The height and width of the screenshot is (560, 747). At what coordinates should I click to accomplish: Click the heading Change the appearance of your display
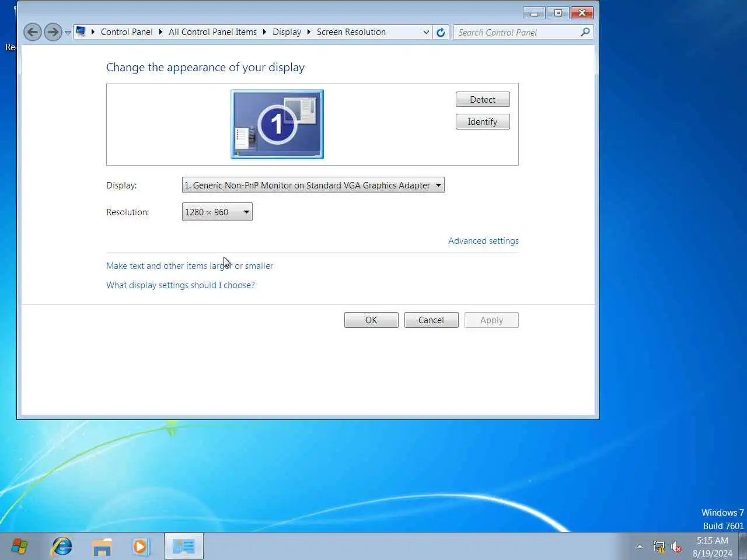205,67
